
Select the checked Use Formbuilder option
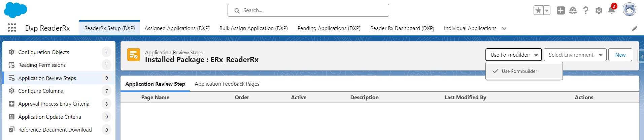519,71
